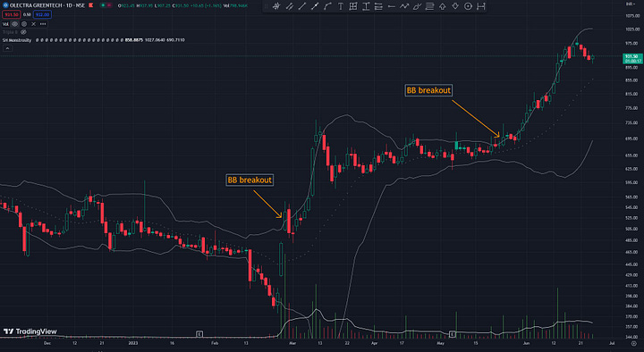Select the horizontal line tool

[392, 6]
